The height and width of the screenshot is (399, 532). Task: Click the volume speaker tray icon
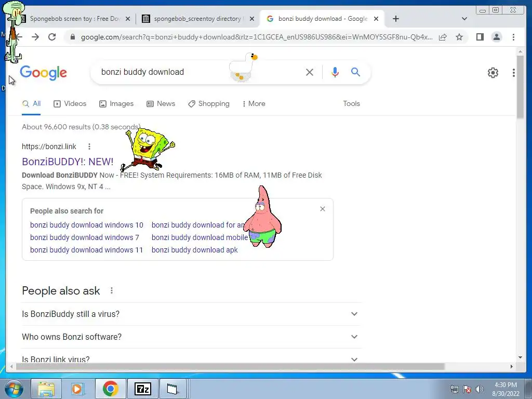click(480, 389)
